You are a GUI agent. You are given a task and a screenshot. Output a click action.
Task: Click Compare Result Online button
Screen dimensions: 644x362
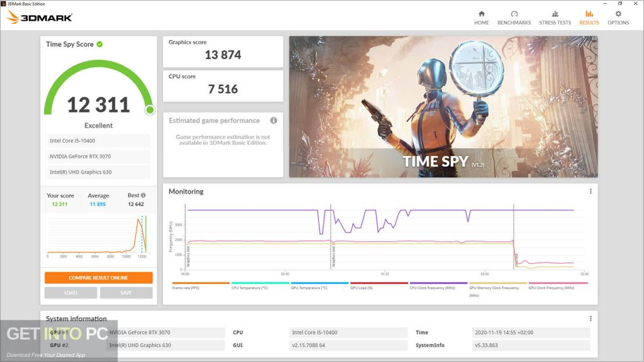pyautogui.click(x=99, y=278)
